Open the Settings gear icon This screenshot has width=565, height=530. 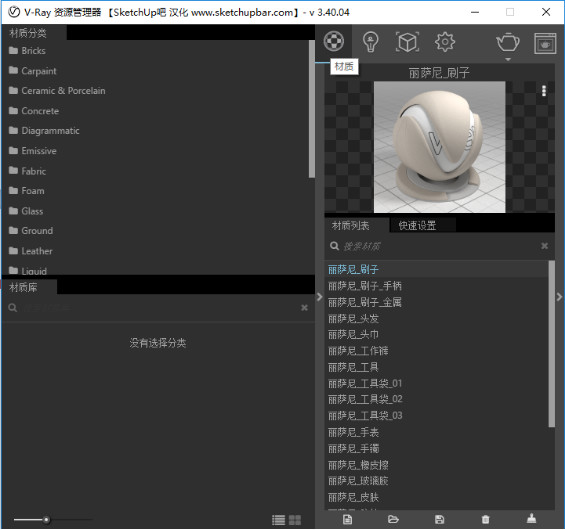point(445,42)
